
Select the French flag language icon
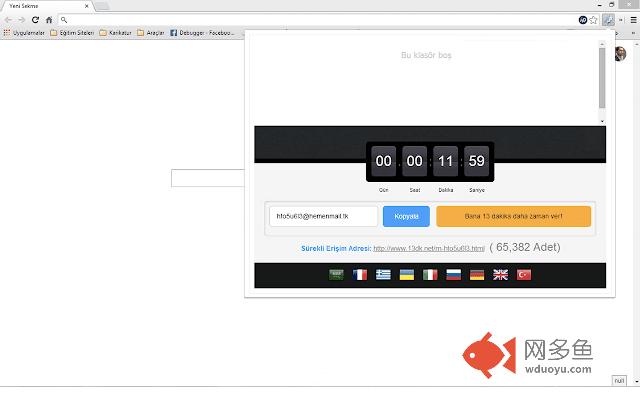(x=360, y=274)
